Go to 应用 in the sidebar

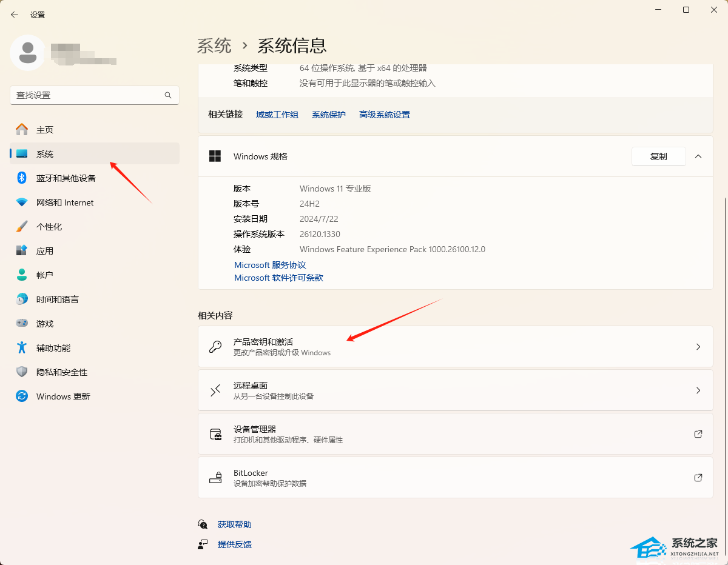pyautogui.click(x=45, y=251)
